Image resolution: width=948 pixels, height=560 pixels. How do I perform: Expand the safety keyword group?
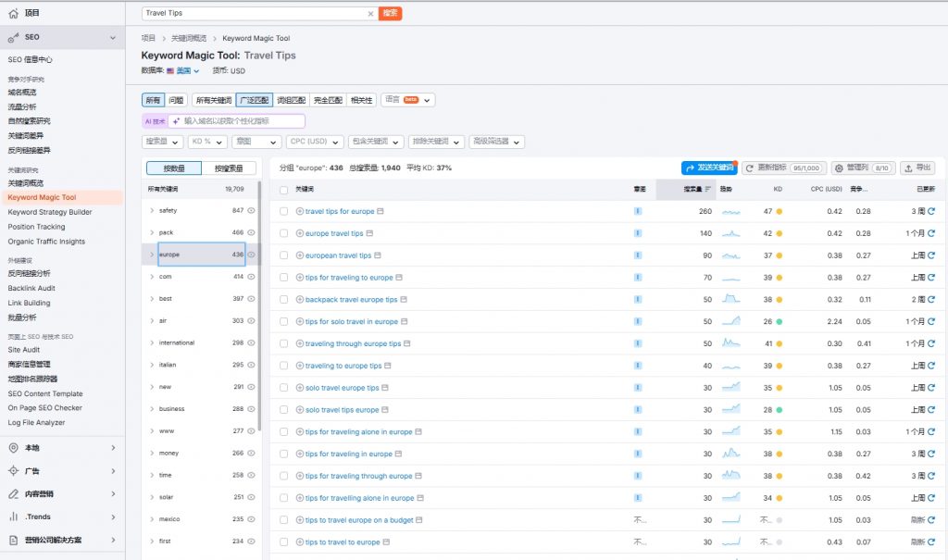click(152, 210)
